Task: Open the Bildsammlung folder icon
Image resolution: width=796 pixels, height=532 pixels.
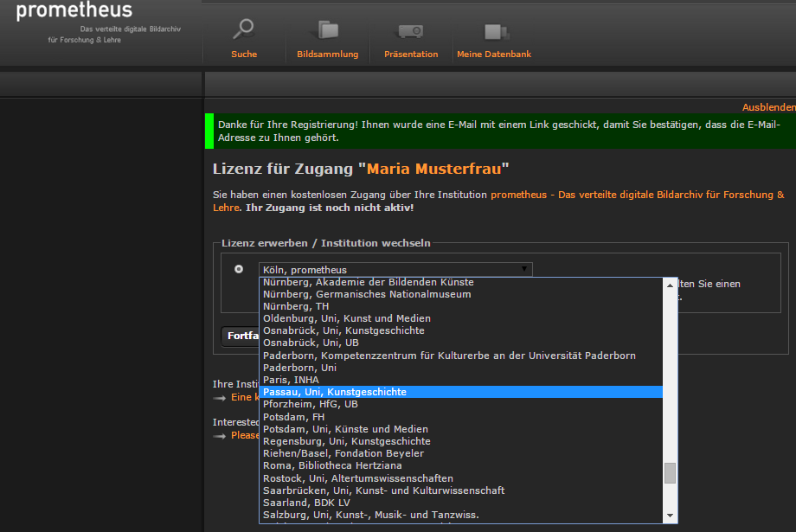Action: point(327,30)
